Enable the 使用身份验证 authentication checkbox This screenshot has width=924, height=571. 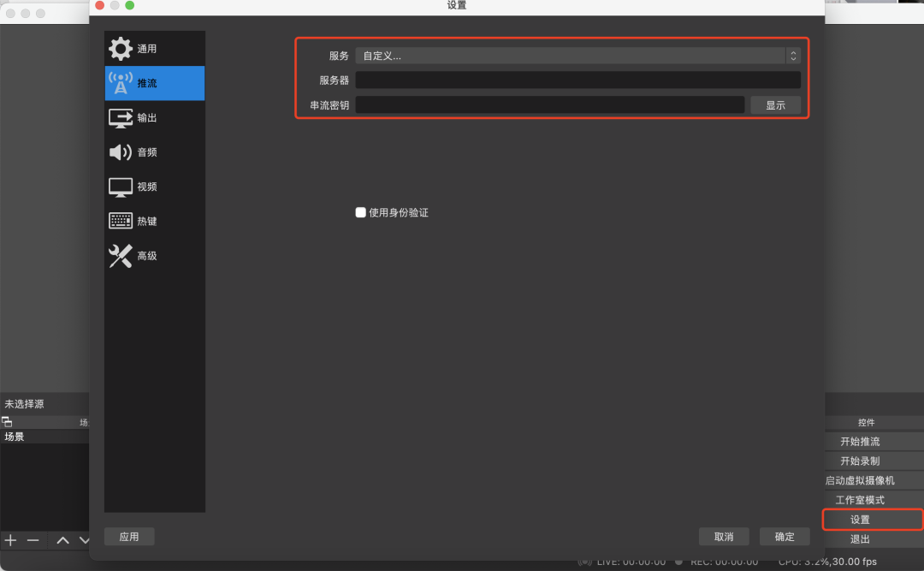click(360, 211)
